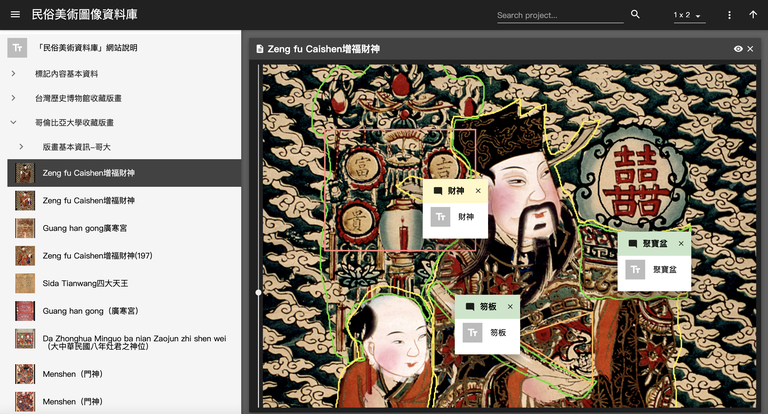Focus the Search project input field

[560, 15]
